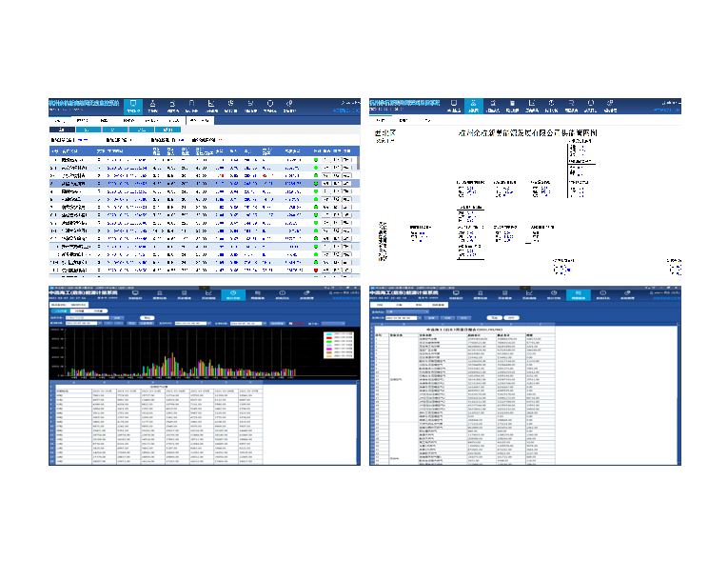Click the wrench icon in bottom-right window toolbar
This screenshot has width=728, height=561.
[x=627, y=294]
